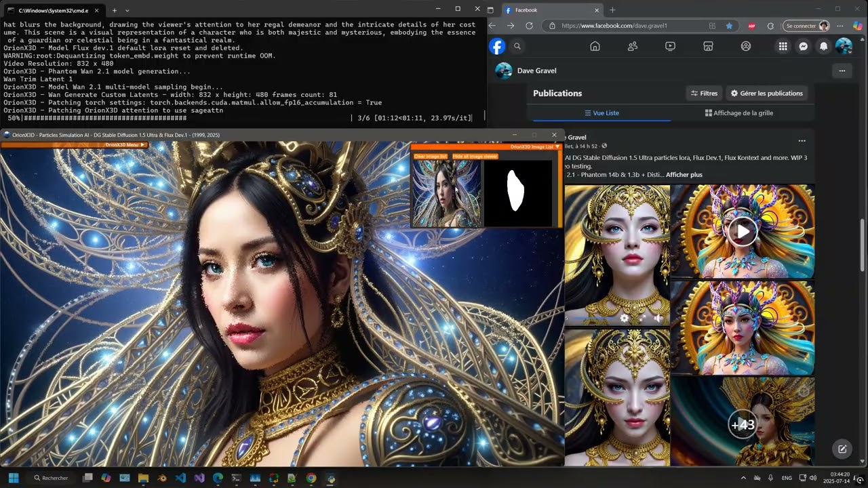Click ENG language indicator in taskbar
This screenshot has width=868, height=488.
(x=787, y=478)
